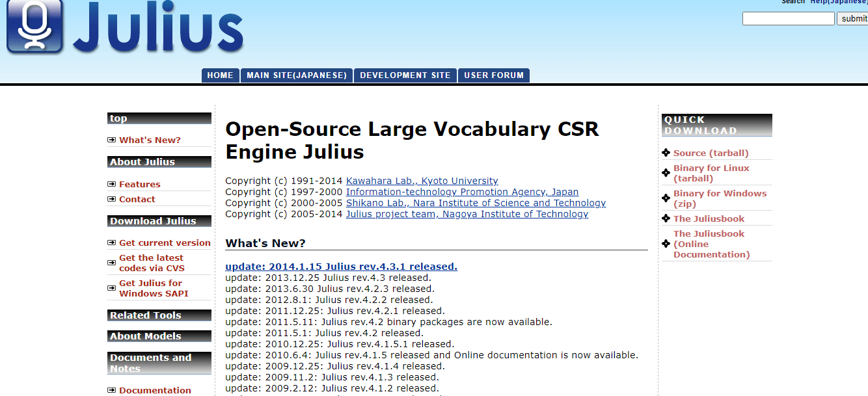The image size is (868, 396).
Task: Click the Documents and Notes sidebar header
Action: [x=159, y=363]
